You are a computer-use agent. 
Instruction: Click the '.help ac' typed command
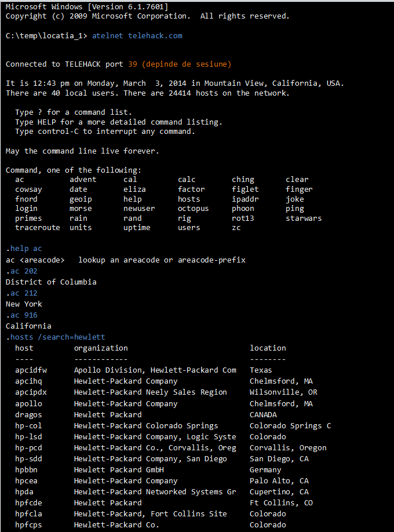tap(24, 249)
